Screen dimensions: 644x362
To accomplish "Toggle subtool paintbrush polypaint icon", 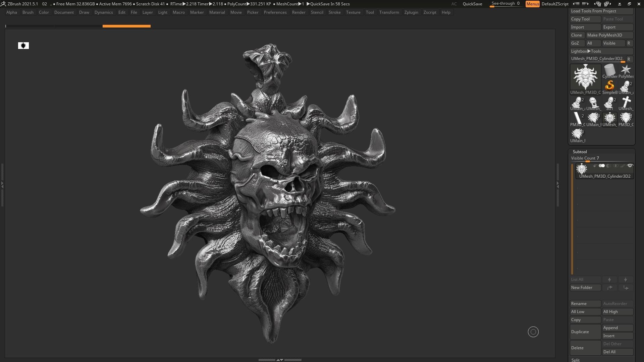I will tap(623, 166).
